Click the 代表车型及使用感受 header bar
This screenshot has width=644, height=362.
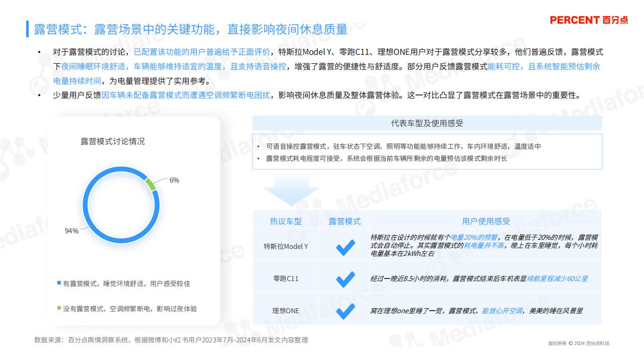[x=427, y=123]
